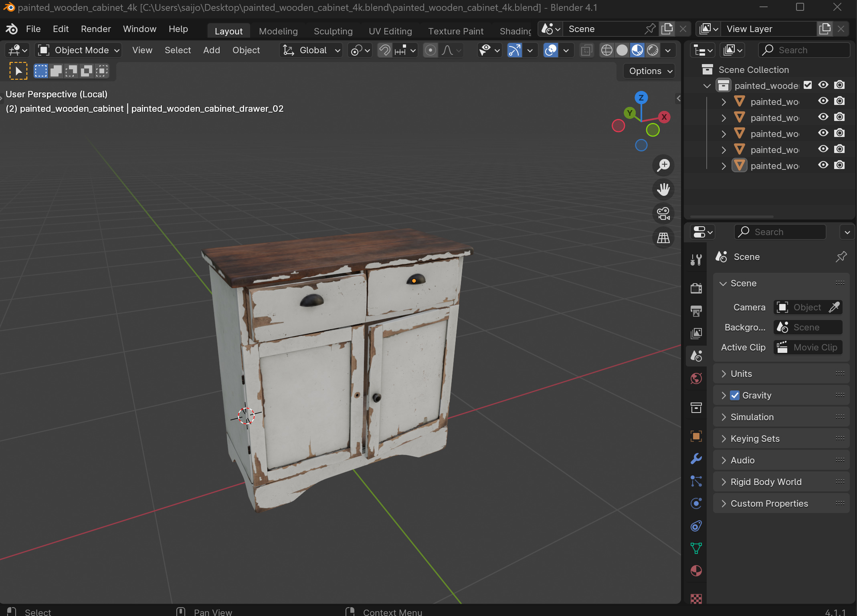Open the Modifiers wrench properties tab
The width and height of the screenshot is (857, 616).
click(x=696, y=459)
